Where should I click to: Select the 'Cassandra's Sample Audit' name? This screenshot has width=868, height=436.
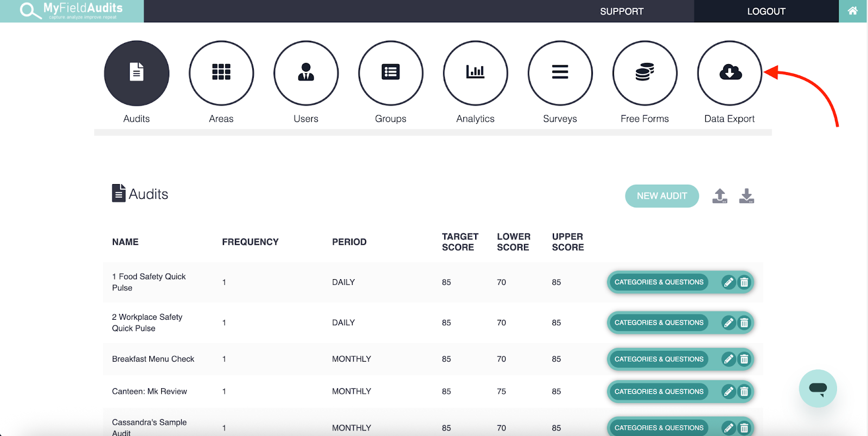click(x=149, y=427)
